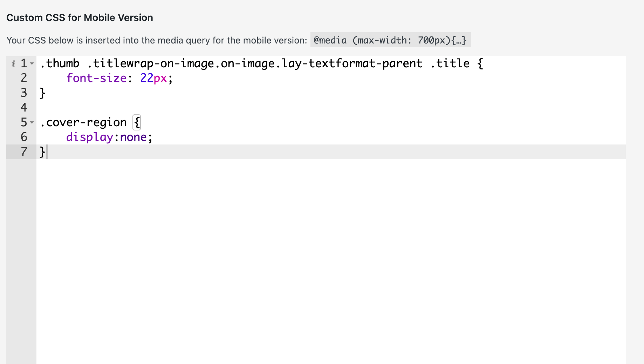Place cursor on the font-size property

coord(96,78)
